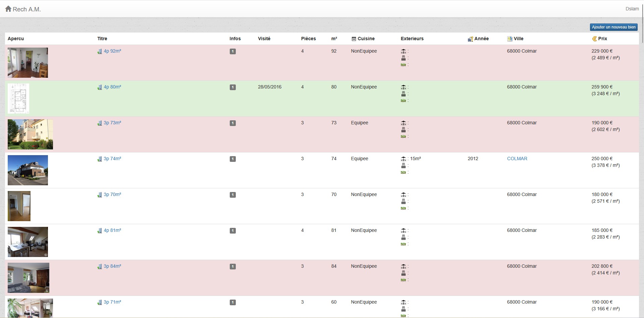Click the Année header building icon
Image resolution: width=644 pixels, height=318 pixels.
pos(470,39)
